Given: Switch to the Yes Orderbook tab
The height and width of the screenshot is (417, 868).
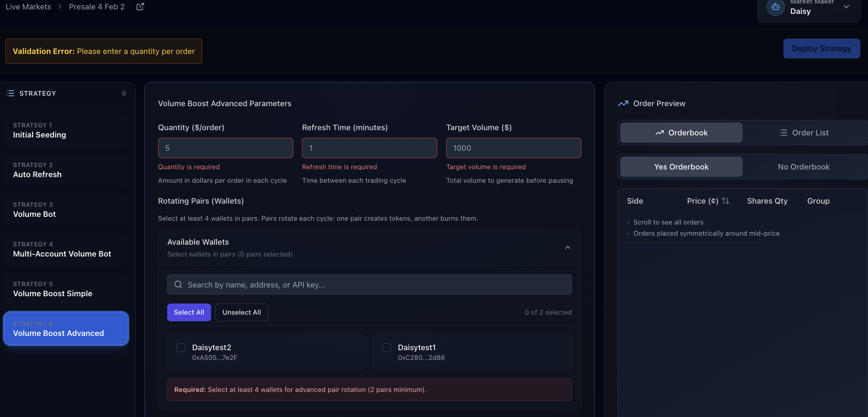Looking at the screenshot, I should click(x=681, y=167).
